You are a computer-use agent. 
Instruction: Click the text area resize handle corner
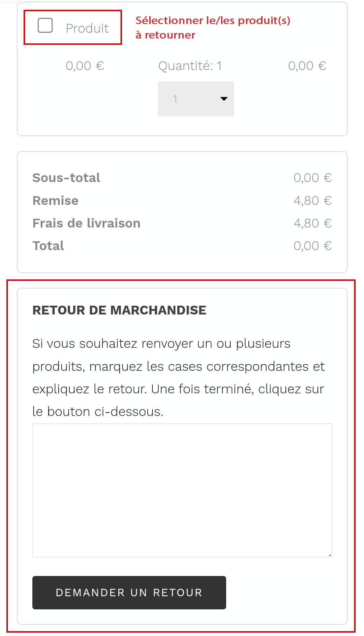(330, 555)
